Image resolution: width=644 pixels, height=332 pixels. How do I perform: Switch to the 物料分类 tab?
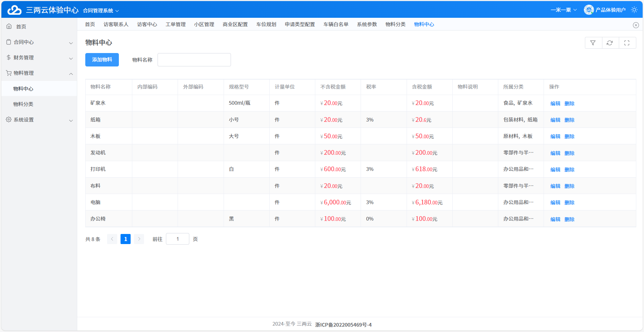tap(396, 24)
